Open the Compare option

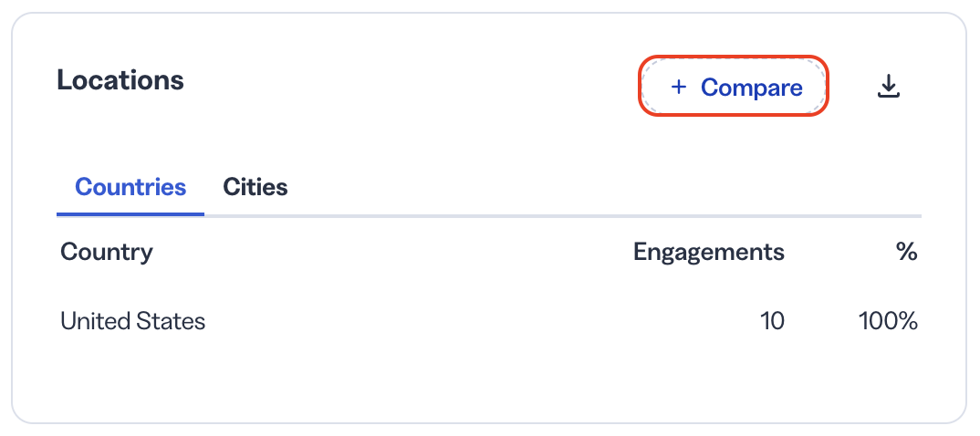click(733, 87)
